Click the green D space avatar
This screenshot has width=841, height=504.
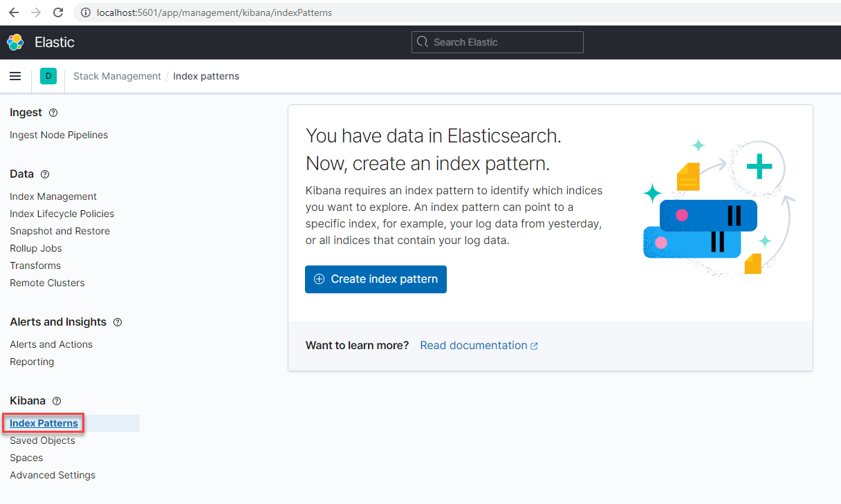48,76
